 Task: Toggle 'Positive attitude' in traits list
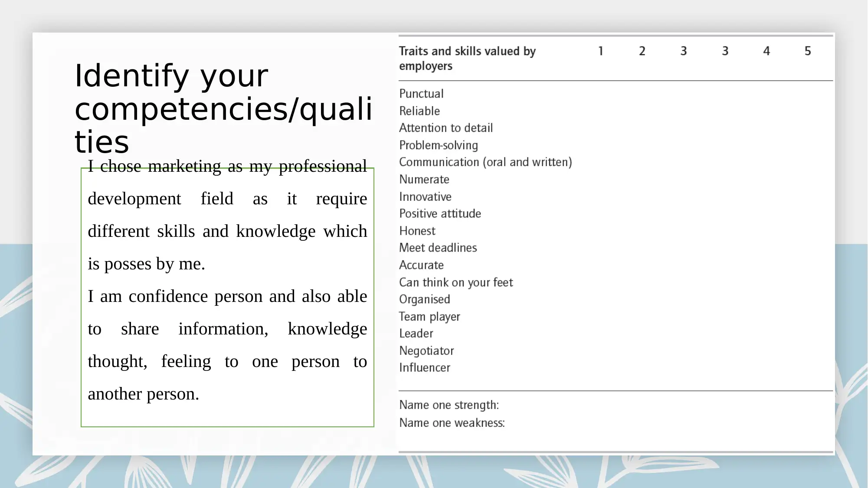(x=439, y=213)
